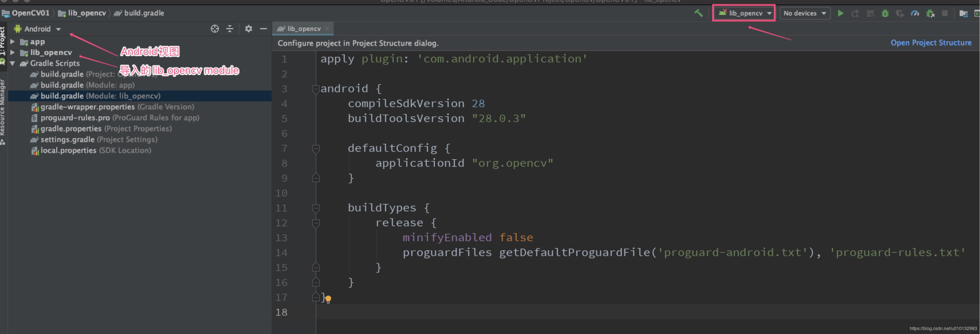Click the green hammer Make Project icon
980x334 pixels.
(x=698, y=13)
